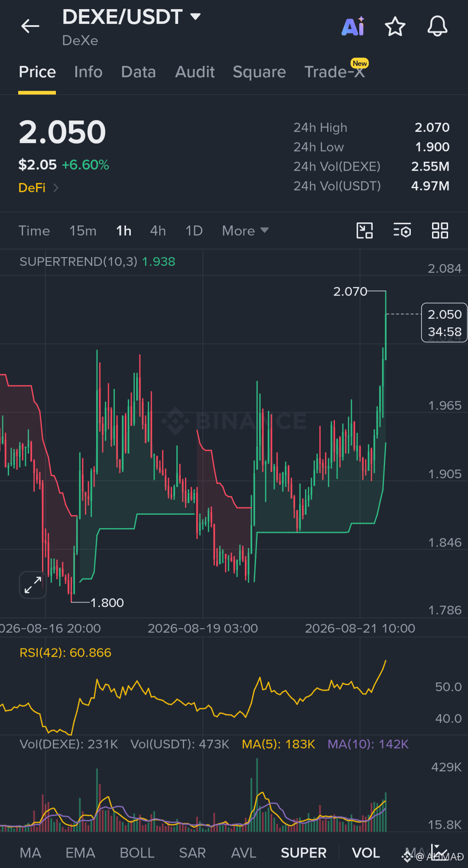Open the indicator settings icon
This screenshot has height=868, width=468.
(x=402, y=231)
